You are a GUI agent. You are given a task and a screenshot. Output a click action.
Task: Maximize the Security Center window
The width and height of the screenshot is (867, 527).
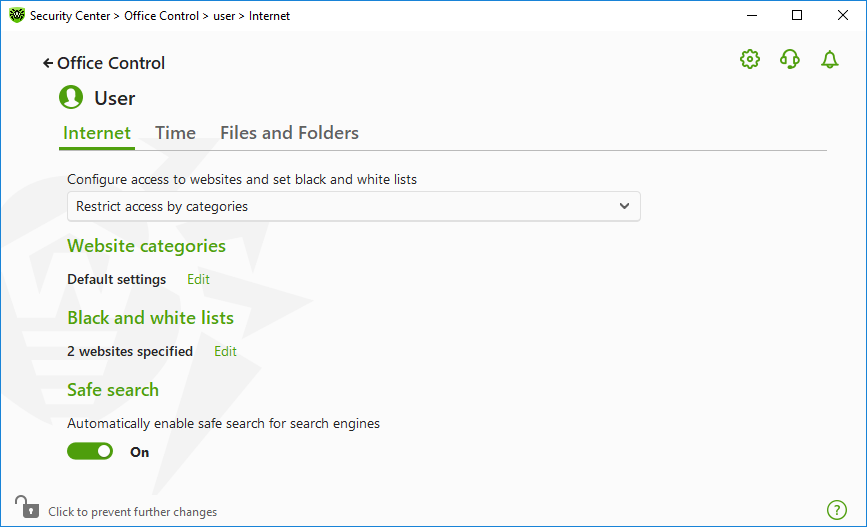pyautogui.click(x=797, y=15)
